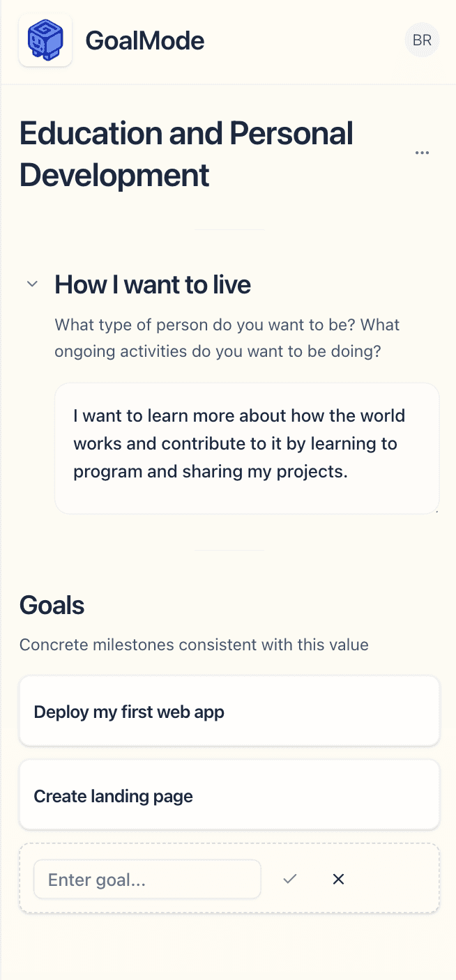Select the Goals section heading
This screenshot has width=456, height=980.
[x=52, y=605]
